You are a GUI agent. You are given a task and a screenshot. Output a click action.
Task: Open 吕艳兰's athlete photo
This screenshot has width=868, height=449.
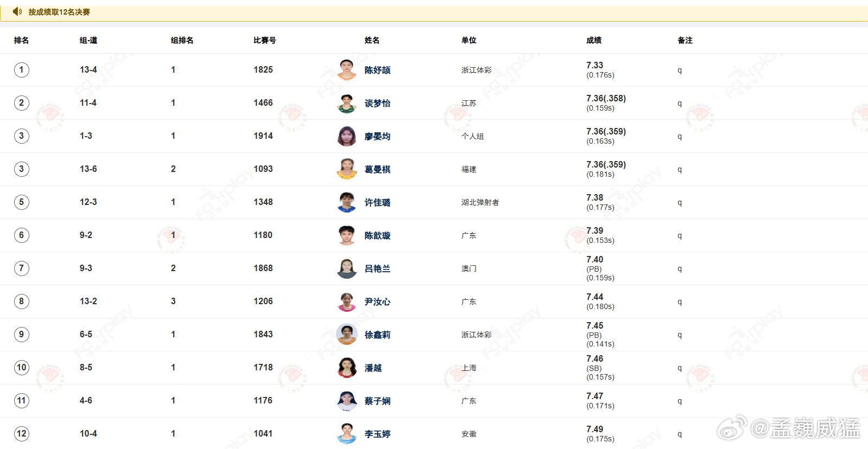pyautogui.click(x=347, y=268)
